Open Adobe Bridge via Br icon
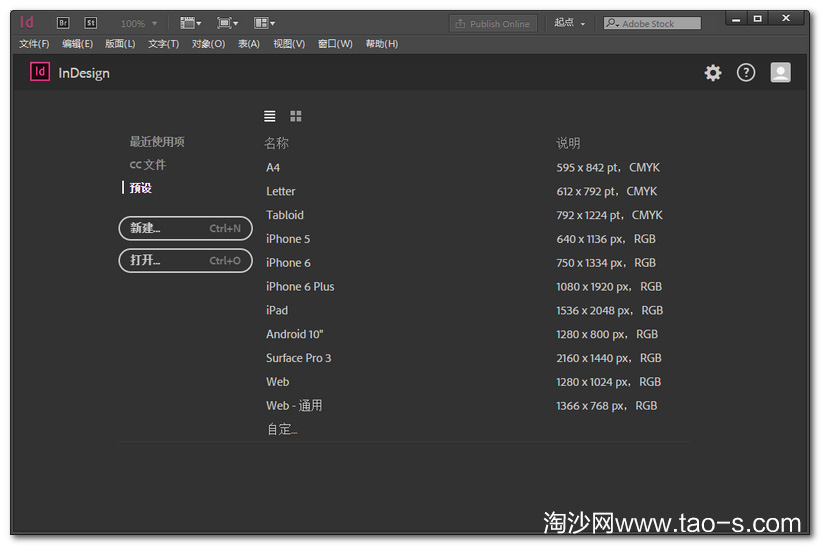The width and height of the screenshot is (821, 546). (x=63, y=23)
